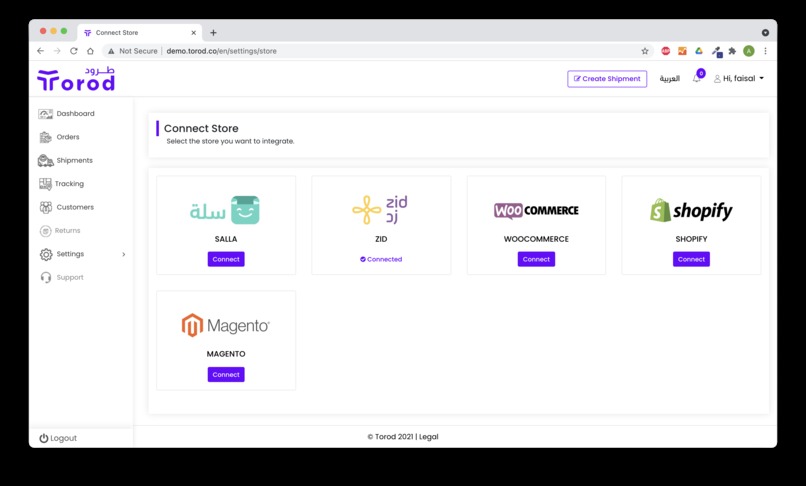The width and height of the screenshot is (806, 486).
Task: Click the Zid logo
Action: pyautogui.click(x=380, y=209)
